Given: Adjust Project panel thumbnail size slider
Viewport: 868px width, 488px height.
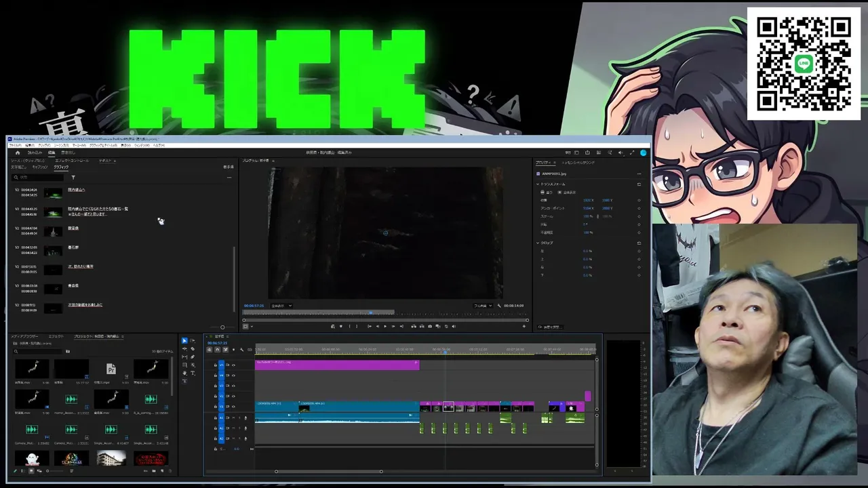Looking at the screenshot, I should [x=56, y=470].
